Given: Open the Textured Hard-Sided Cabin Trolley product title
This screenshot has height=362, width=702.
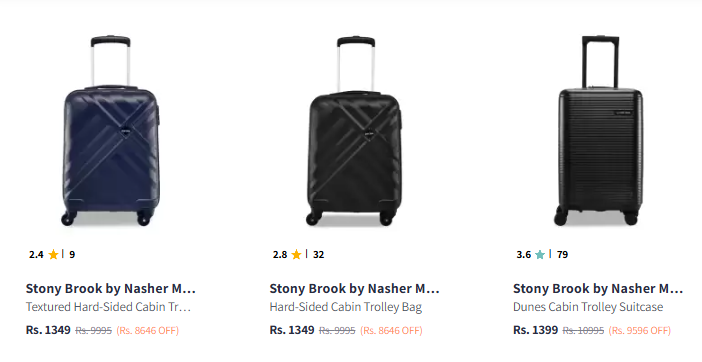Looking at the screenshot, I should [108, 307].
